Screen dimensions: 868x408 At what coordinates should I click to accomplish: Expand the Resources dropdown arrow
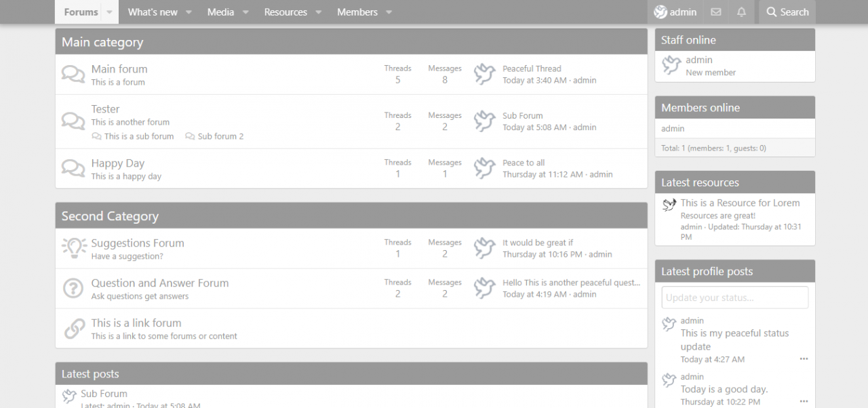[318, 12]
